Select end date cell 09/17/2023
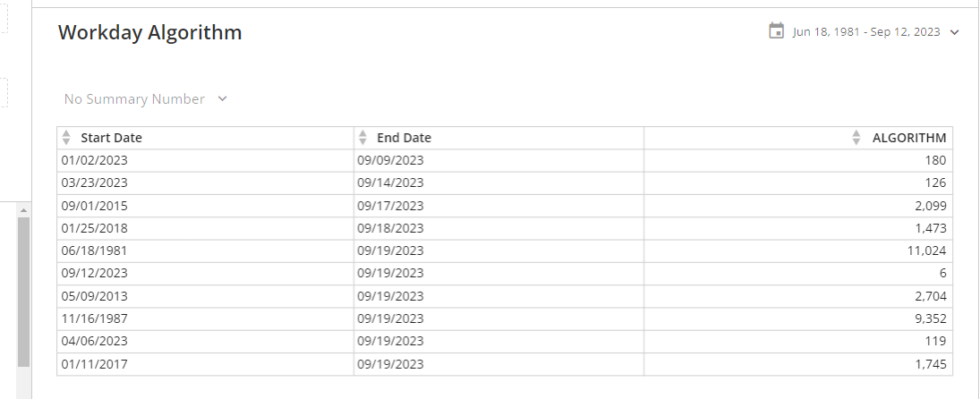This screenshot has height=399, width=980. click(x=390, y=206)
